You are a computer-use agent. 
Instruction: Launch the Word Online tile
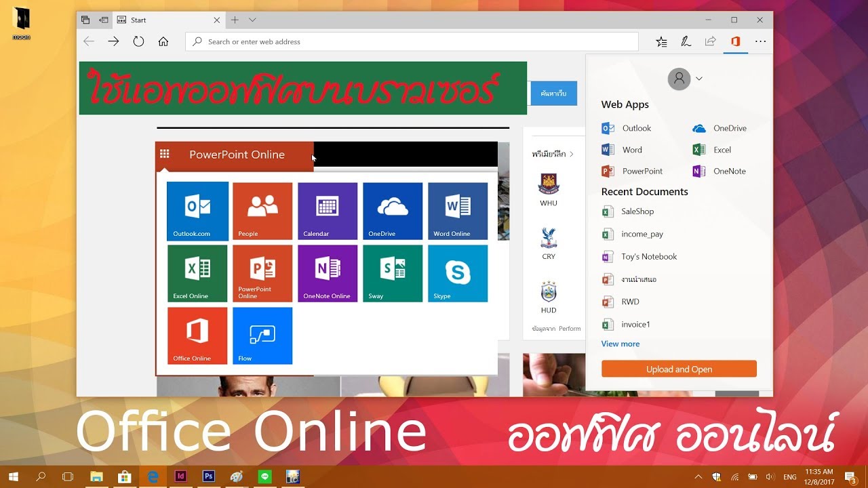point(458,211)
